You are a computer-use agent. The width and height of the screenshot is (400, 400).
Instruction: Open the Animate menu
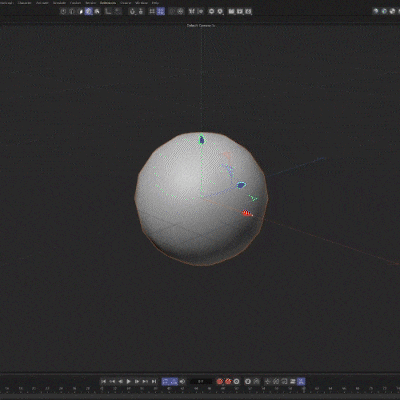[42, 3]
